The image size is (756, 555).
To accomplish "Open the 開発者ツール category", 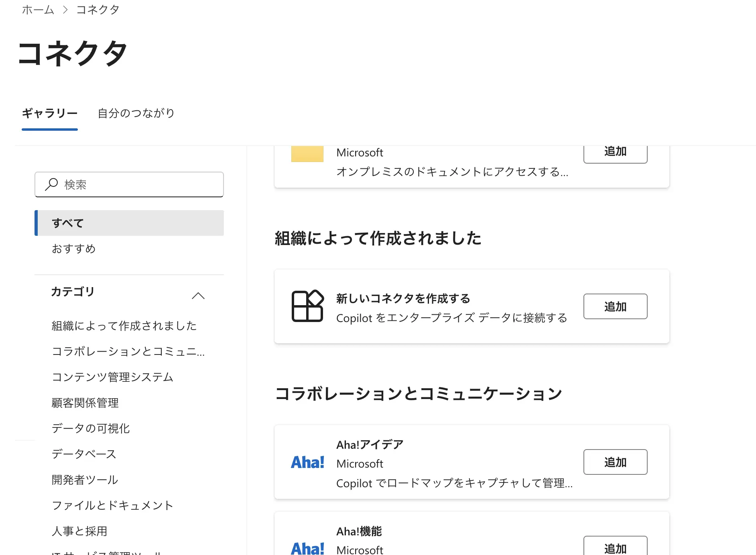I will click(85, 480).
